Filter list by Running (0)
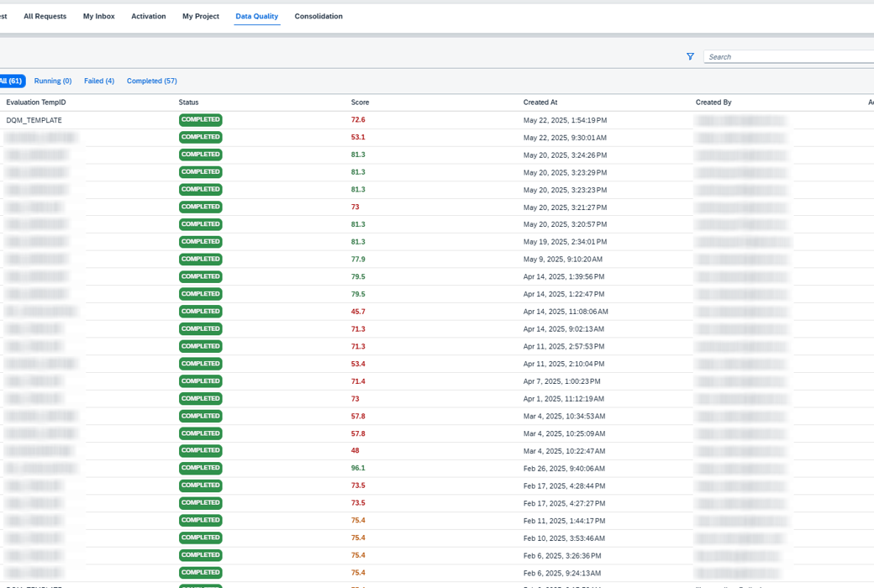The width and height of the screenshot is (874, 588). pos(53,81)
